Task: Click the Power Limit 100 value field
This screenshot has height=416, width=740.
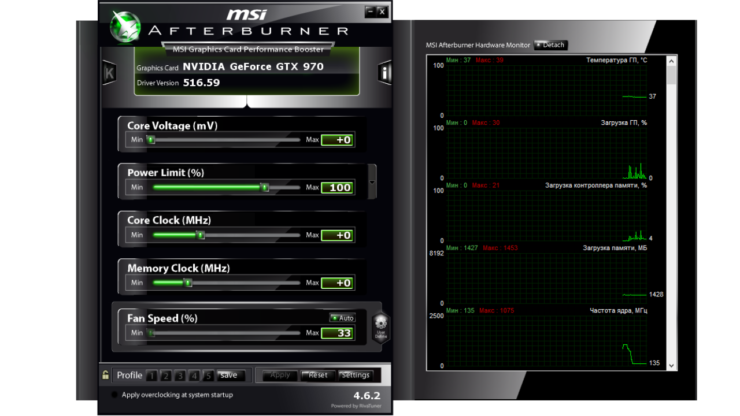Action: (337, 187)
